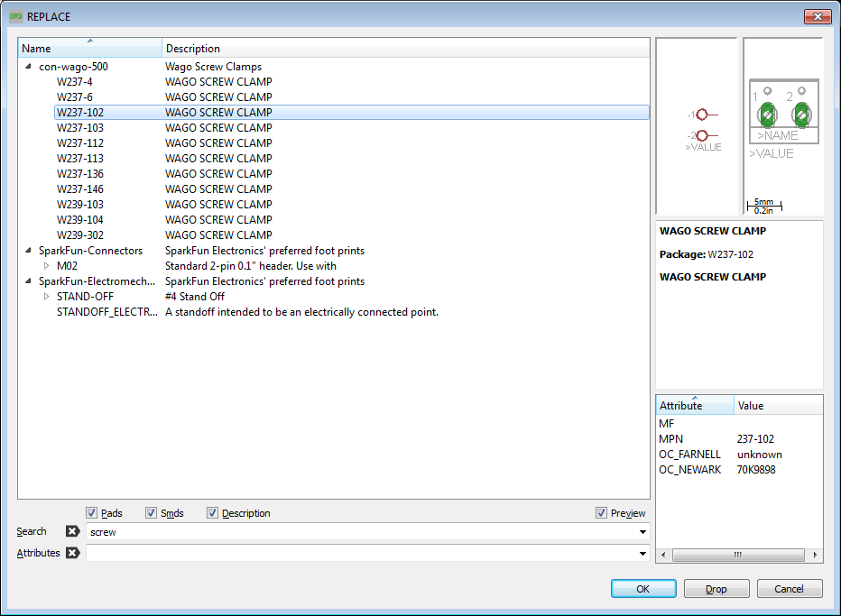Select the SparkFun-Electromech... library row

point(342,280)
